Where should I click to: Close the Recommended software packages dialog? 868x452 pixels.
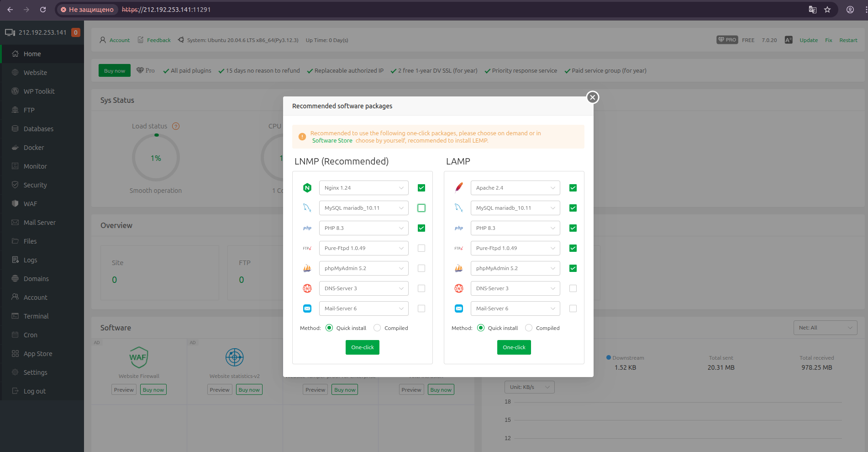593,97
